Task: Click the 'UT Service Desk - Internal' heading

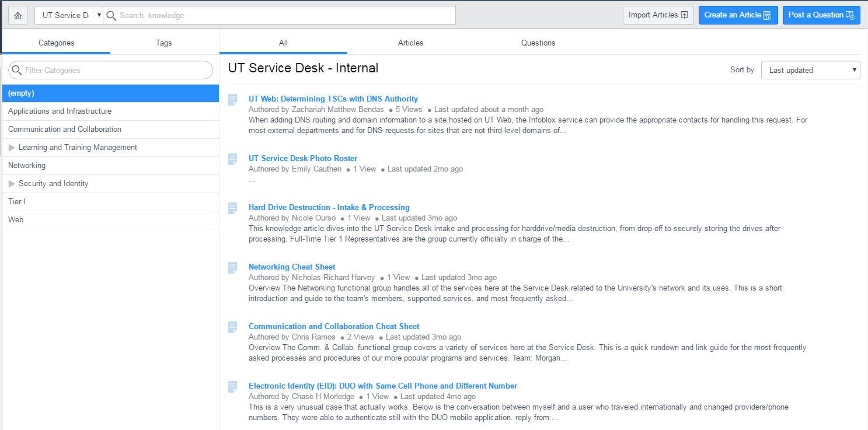Action: coord(303,68)
